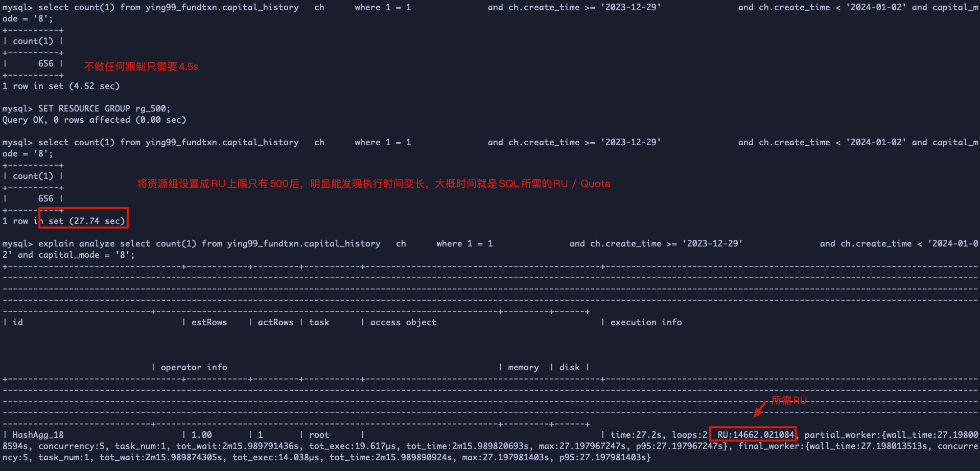The width and height of the screenshot is (980, 471).
Task: Click the 'time:27.2s' execution value
Action: [636, 435]
